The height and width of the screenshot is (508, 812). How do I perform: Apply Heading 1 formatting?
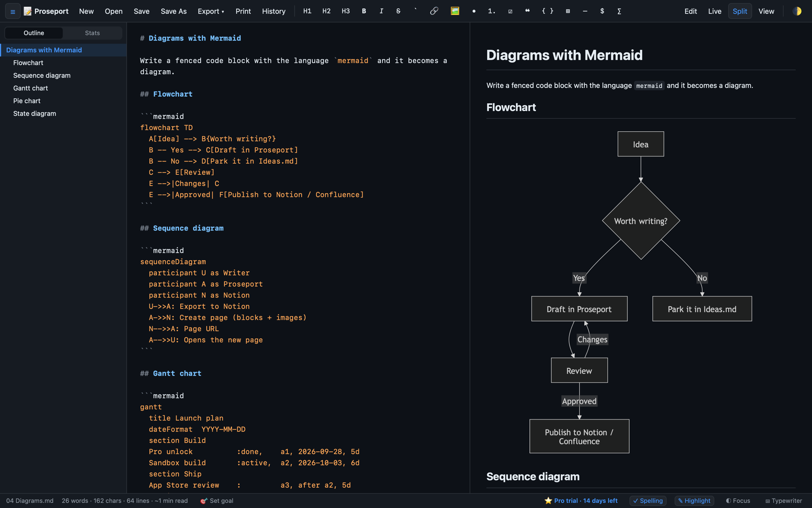307,11
